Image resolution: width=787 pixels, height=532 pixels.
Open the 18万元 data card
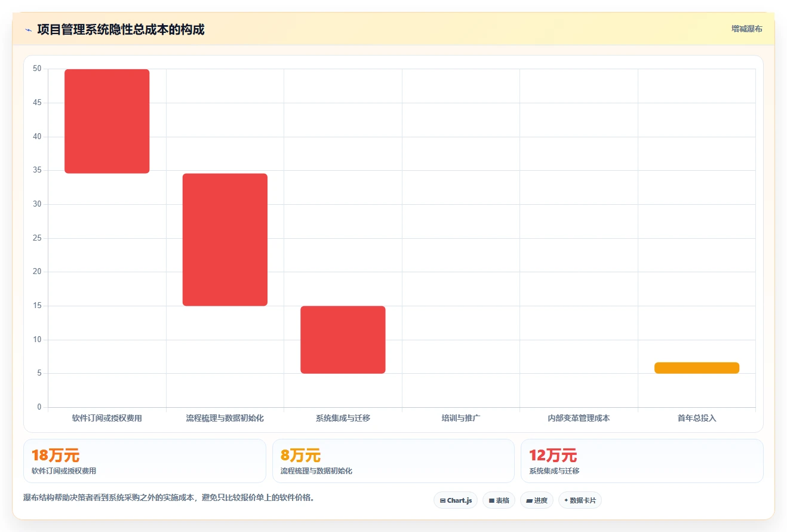tap(145, 461)
